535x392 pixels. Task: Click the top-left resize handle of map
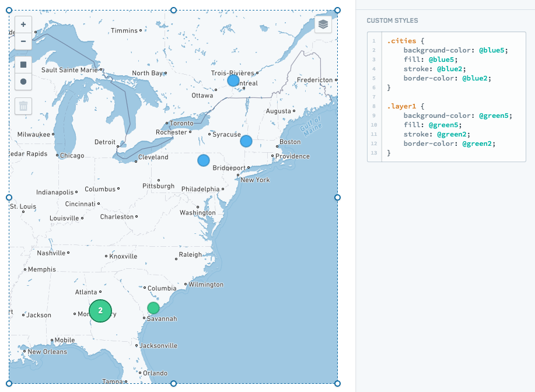click(9, 10)
